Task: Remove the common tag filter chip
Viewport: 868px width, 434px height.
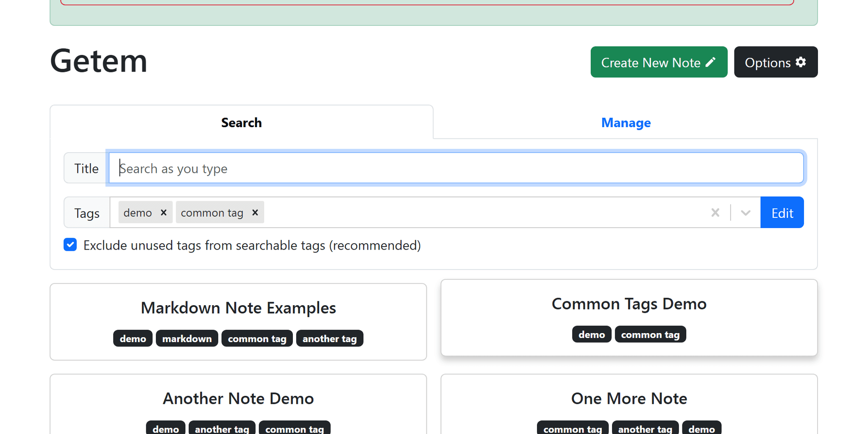Action: click(x=255, y=212)
